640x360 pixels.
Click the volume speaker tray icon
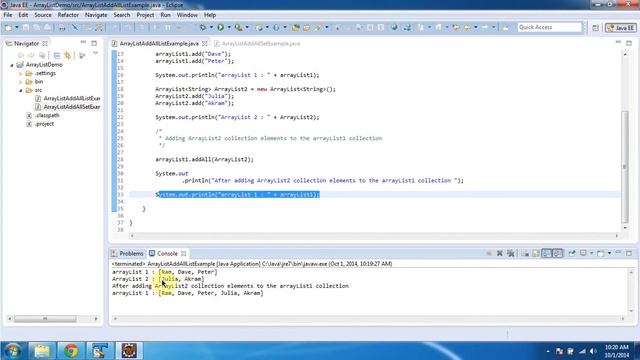593,351
